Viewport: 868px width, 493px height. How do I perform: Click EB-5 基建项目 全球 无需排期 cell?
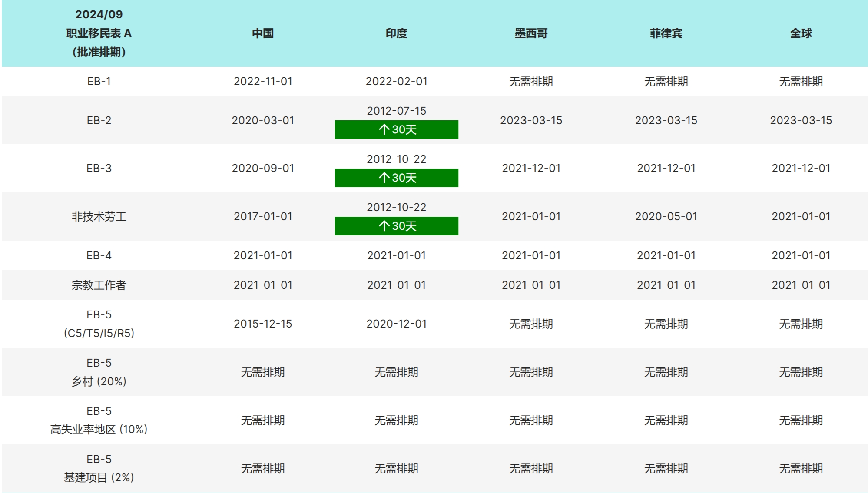point(801,468)
